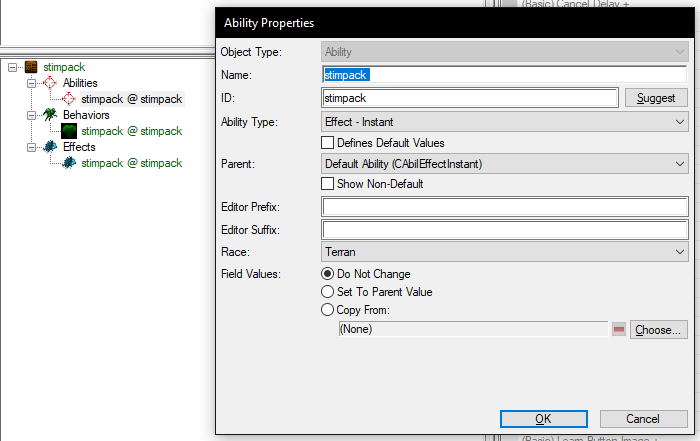Select stimpack @ stimpack under Effects

(x=132, y=163)
